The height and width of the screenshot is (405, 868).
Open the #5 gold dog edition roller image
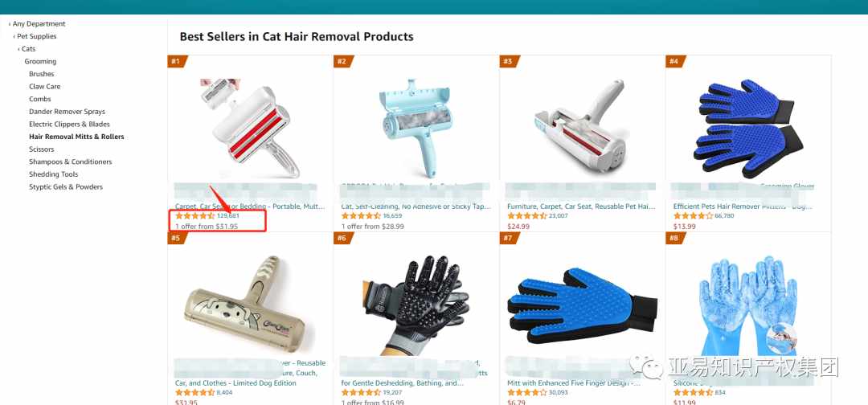pyautogui.click(x=248, y=305)
